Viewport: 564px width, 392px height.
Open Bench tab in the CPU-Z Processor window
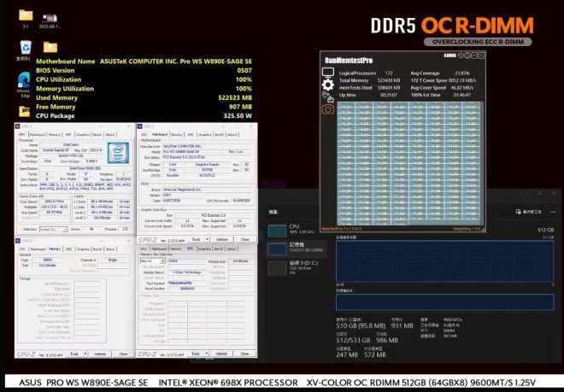coord(97,134)
